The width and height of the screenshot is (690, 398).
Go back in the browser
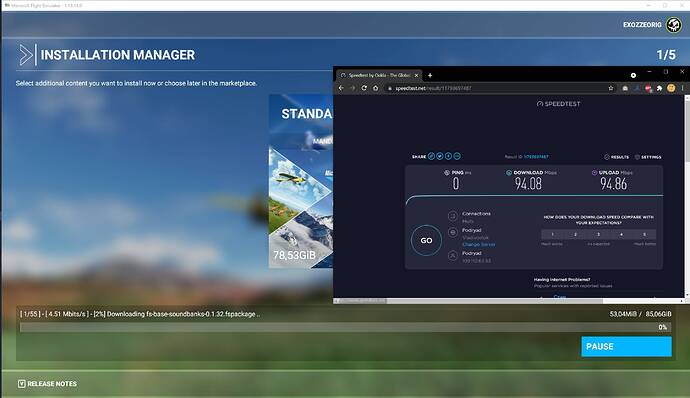[341, 88]
